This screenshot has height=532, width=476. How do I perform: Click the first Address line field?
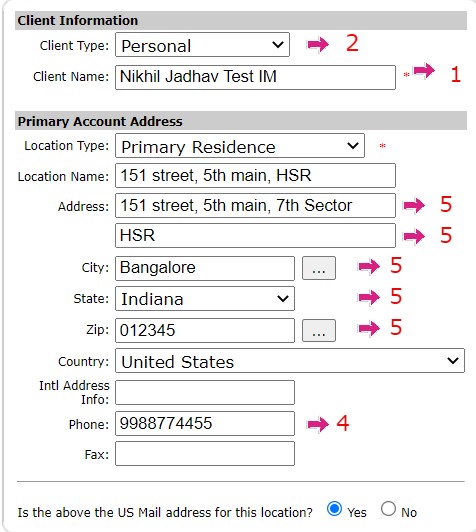(x=255, y=206)
